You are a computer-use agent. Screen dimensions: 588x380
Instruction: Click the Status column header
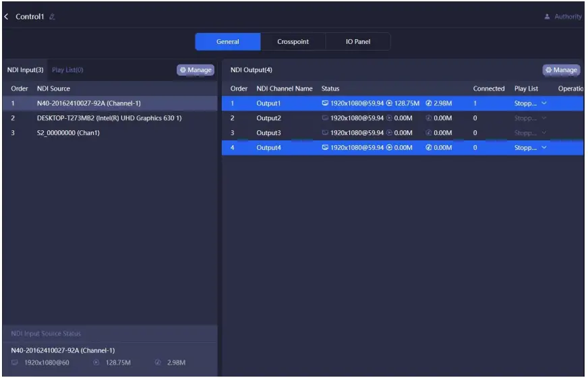330,88
